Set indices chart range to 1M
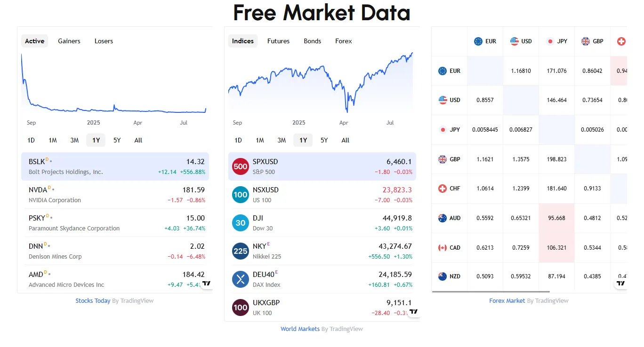The height and width of the screenshot is (347, 644). click(x=260, y=140)
